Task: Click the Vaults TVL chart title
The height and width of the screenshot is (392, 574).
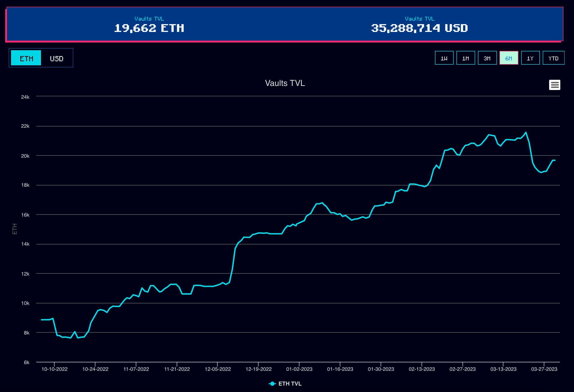Action: [x=285, y=83]
